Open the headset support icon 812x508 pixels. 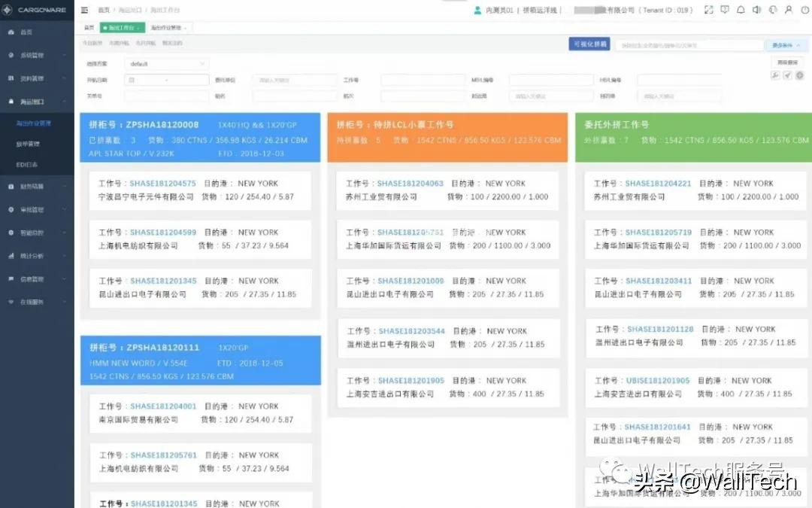[773, 9]
